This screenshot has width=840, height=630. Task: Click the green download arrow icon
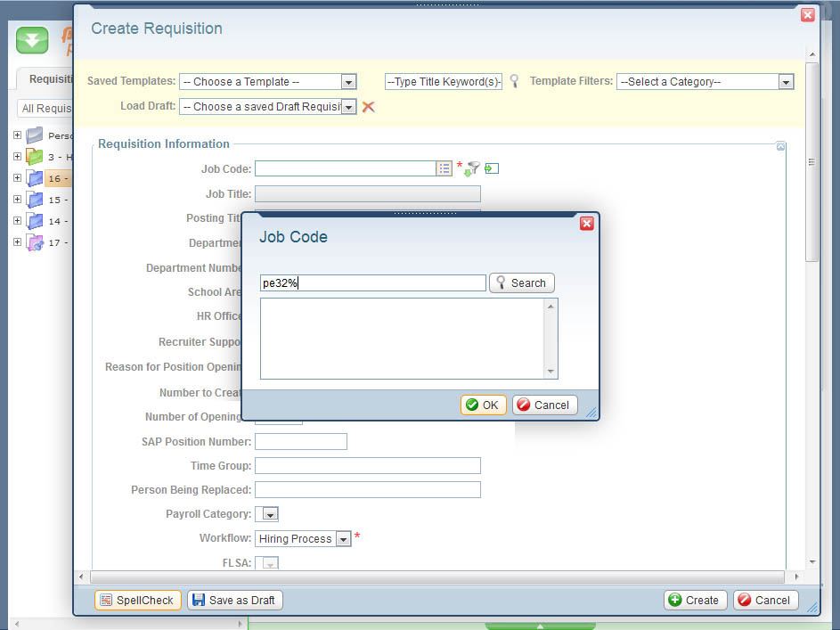32,40
